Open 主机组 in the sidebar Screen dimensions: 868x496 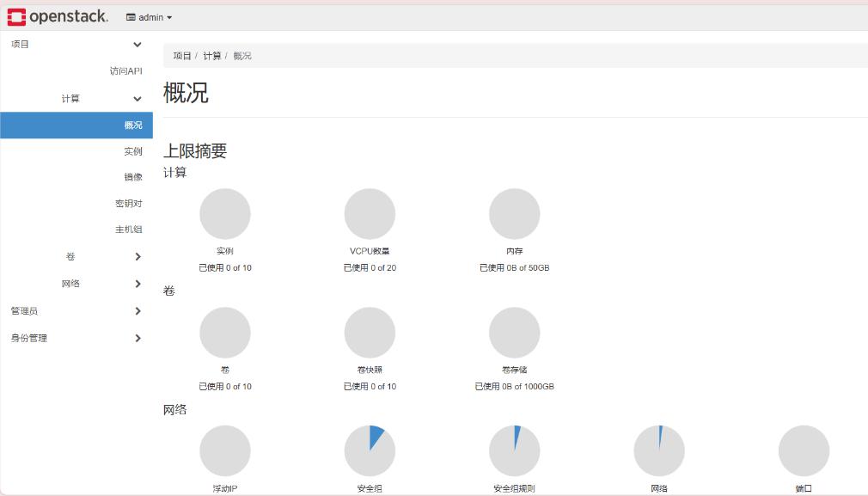coord(128,230)
